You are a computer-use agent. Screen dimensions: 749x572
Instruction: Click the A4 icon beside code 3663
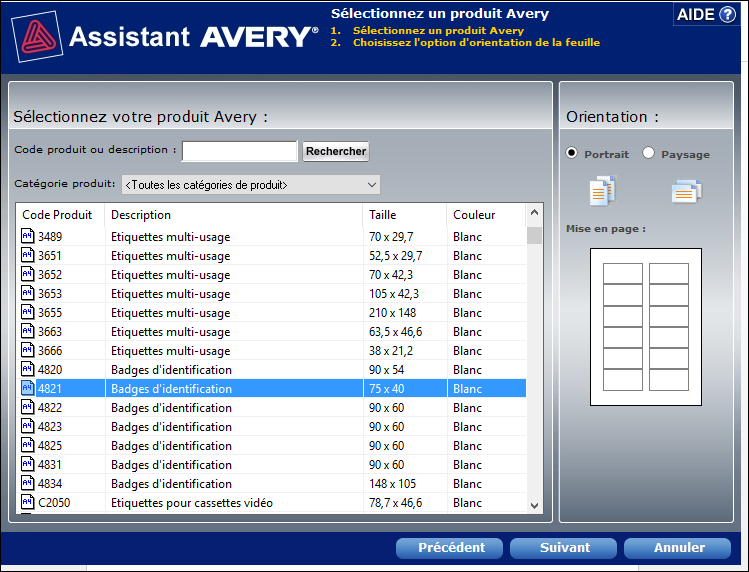(28, 331)
